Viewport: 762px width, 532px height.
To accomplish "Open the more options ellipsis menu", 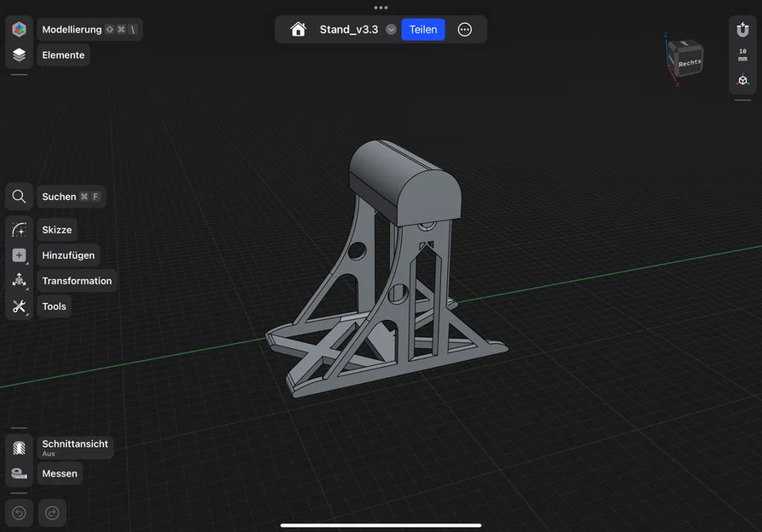I will tap(465, 29).
